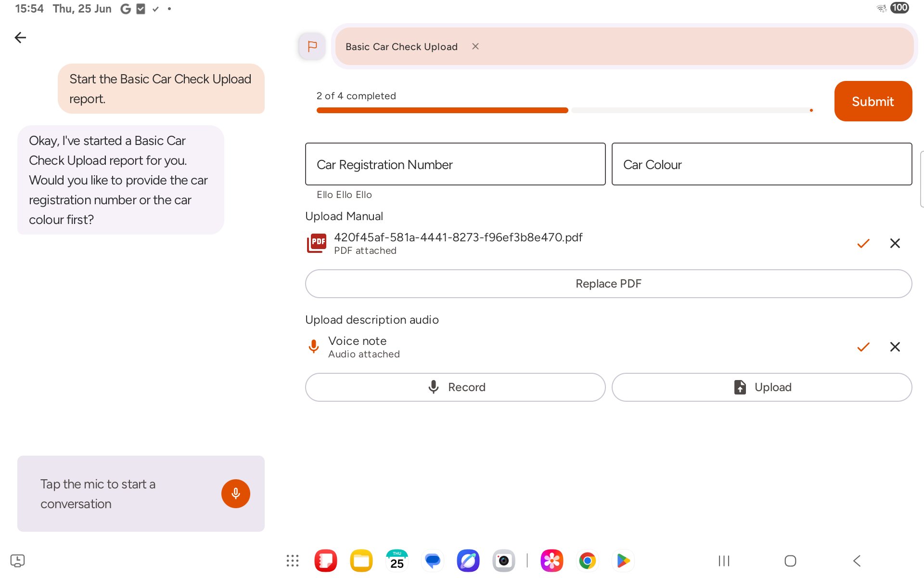Viewport: 924px width, 578px height.
Task: Remove the attached PDF manual
Action: (x=895, y=243)
